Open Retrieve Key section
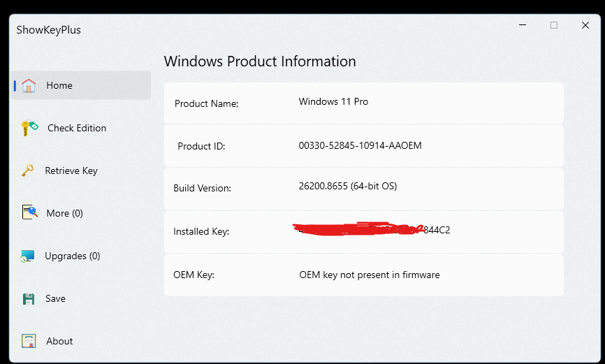Screen dimensions: 605x364 [x=81, y=170]
